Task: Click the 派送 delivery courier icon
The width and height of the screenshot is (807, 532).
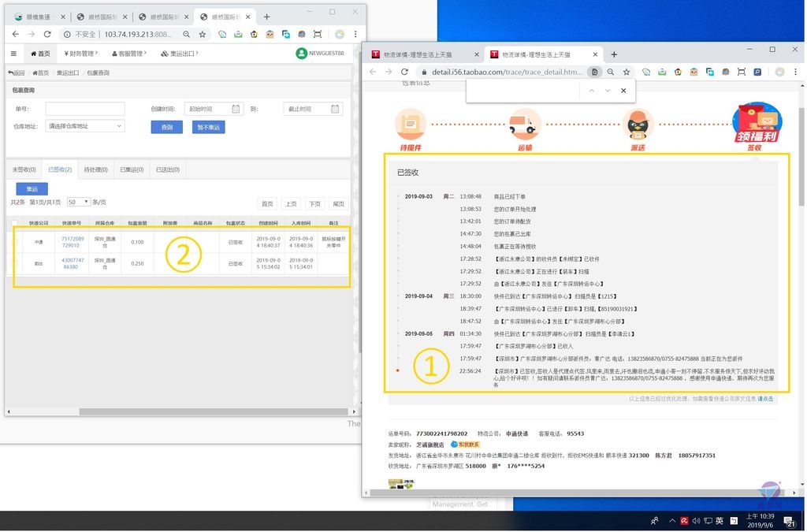Action: pos(638,124)
